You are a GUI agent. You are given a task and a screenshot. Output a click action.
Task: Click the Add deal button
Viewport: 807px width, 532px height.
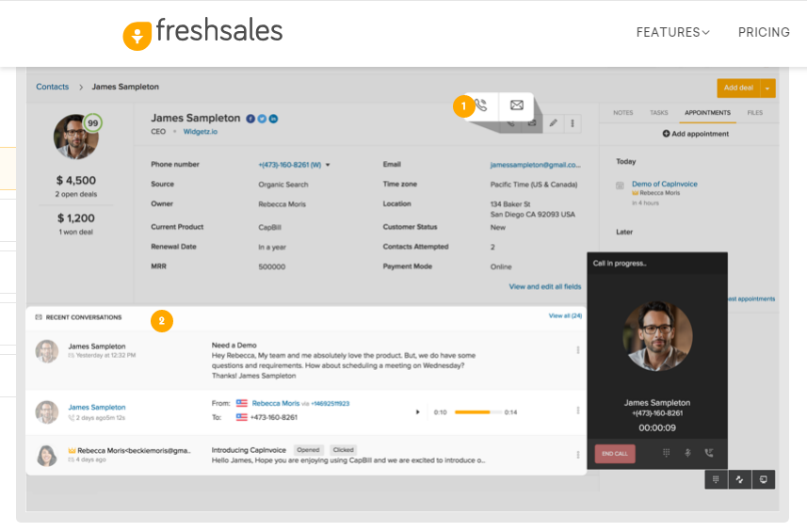pos(738,88)
